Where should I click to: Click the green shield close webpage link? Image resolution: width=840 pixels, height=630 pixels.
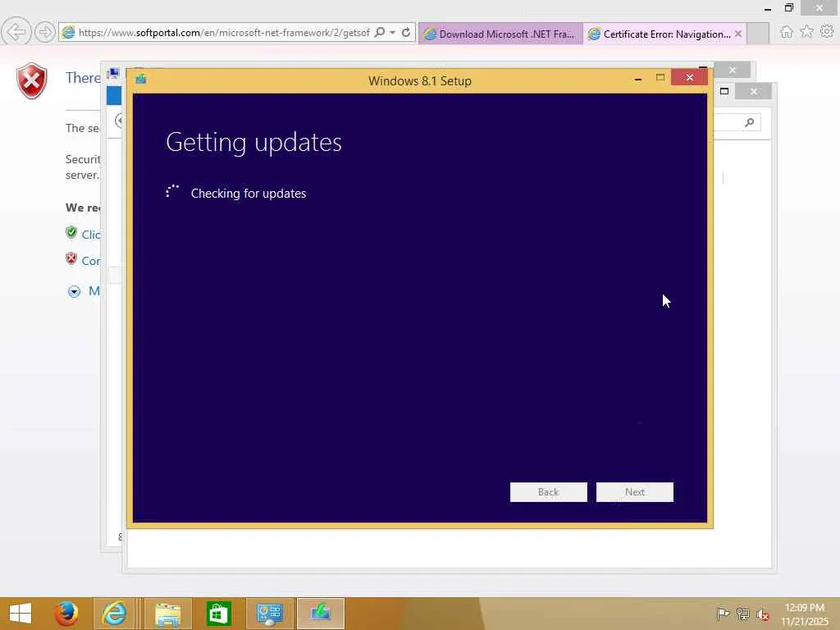click(x=71, y=232)
